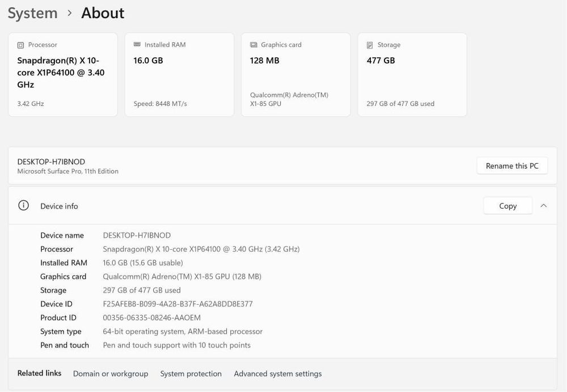This screenshot has height=392, width=567.
Task: Go back to System in breadcrumb
Action: point(32,14)
